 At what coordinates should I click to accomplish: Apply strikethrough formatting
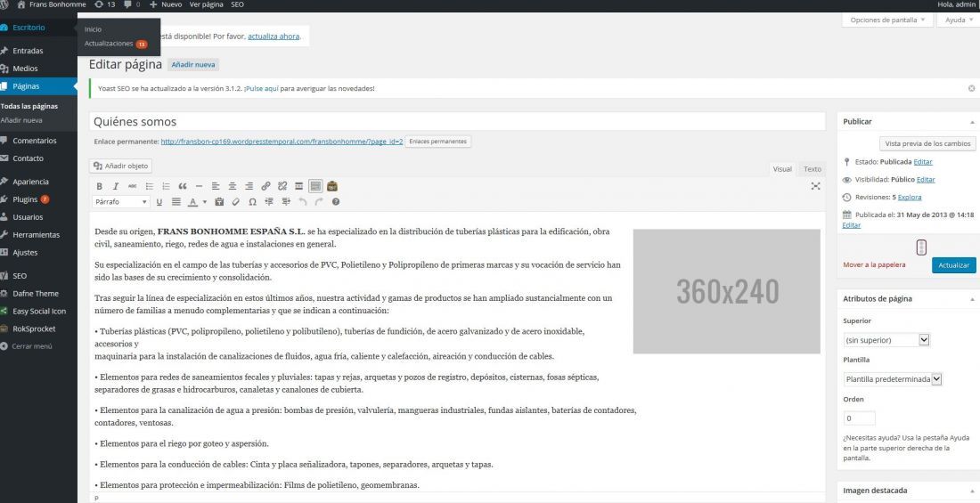132,186
